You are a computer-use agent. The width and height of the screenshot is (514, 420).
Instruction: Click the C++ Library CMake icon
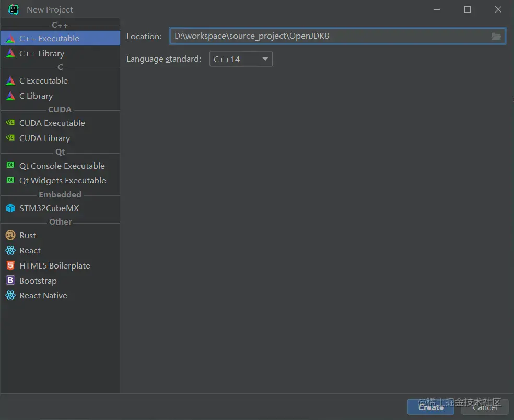(x=10, y=53)
